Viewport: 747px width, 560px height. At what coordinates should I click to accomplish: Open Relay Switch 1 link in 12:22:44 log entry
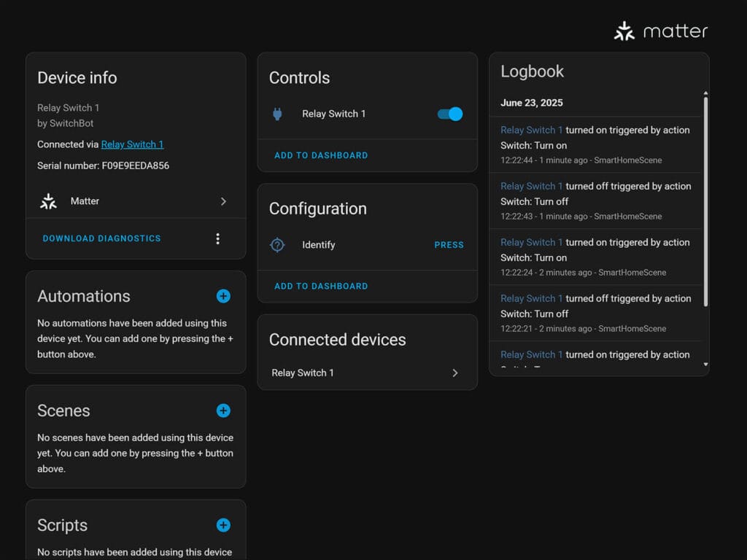[531, 130]
